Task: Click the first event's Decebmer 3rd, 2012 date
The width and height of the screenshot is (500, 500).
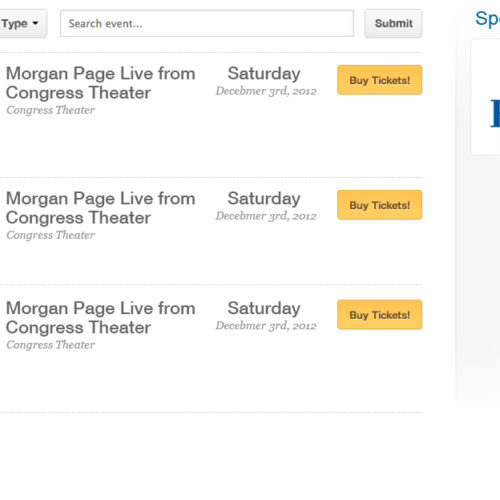Action: click(x=266, y=91)
